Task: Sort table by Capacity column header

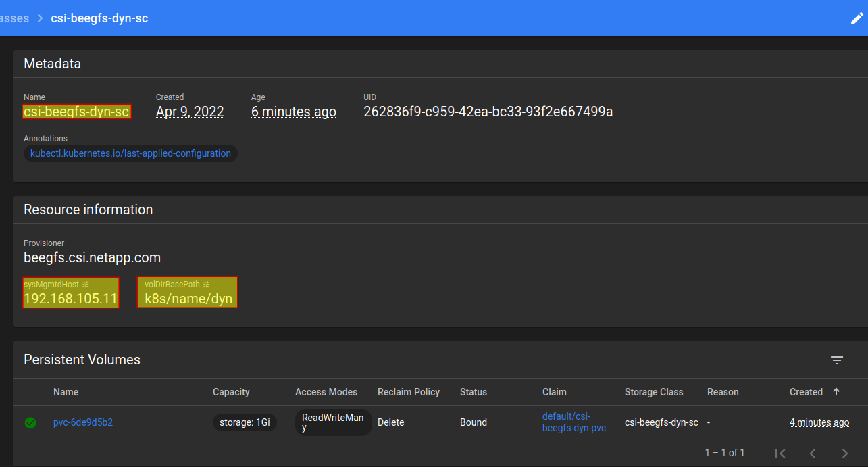Action: (x=231, y=392)
